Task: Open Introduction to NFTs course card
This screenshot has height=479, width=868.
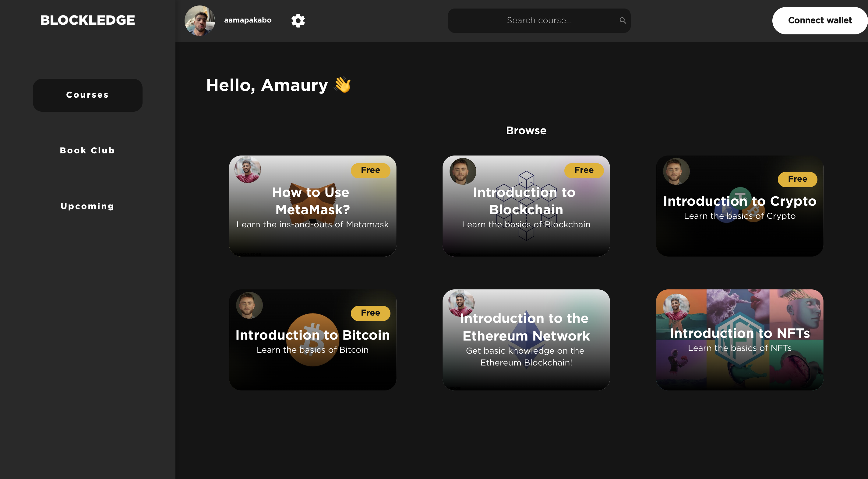Action: point(739,340)
